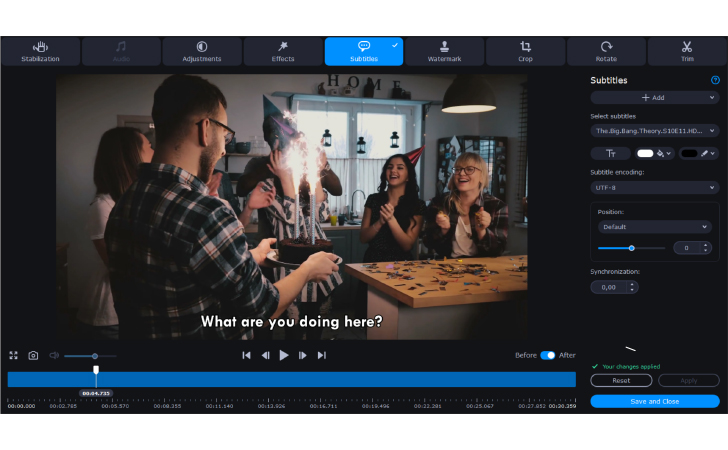Click the blue timeline bar
Viewport: 728px width, 450px height.
point(292,379)
